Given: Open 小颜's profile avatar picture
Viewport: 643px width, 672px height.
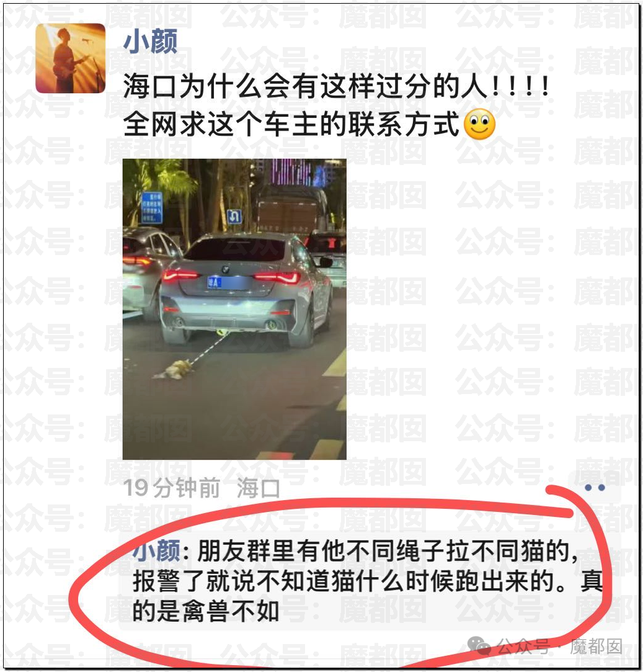Looking at the screenshot, I should (70, 58).
